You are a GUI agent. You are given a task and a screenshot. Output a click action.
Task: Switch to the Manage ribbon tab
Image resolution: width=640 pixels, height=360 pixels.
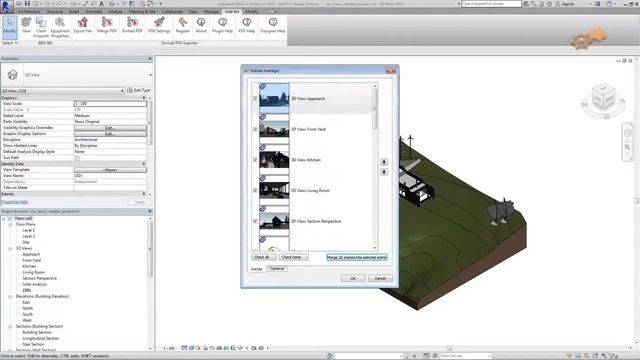tap(211, 12)
